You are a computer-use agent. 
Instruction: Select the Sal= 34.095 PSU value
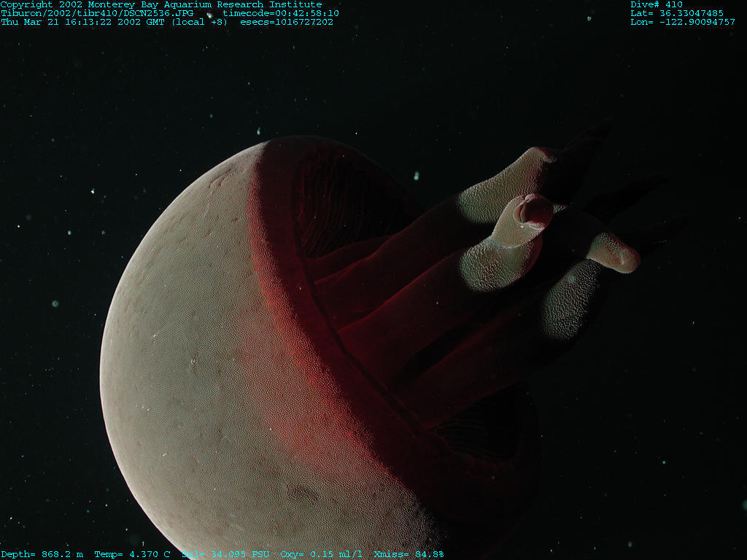pyautogui.click(x=225, y=554)
